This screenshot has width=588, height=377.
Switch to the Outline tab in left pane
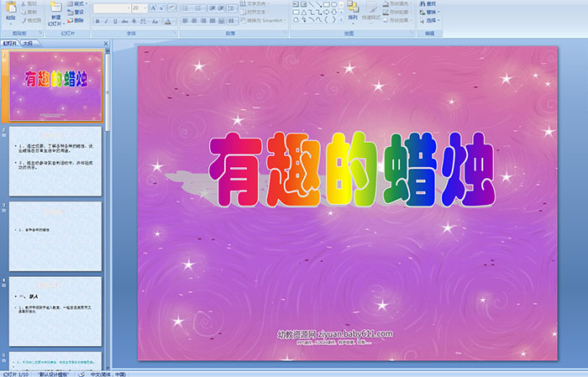click(28, 41)
